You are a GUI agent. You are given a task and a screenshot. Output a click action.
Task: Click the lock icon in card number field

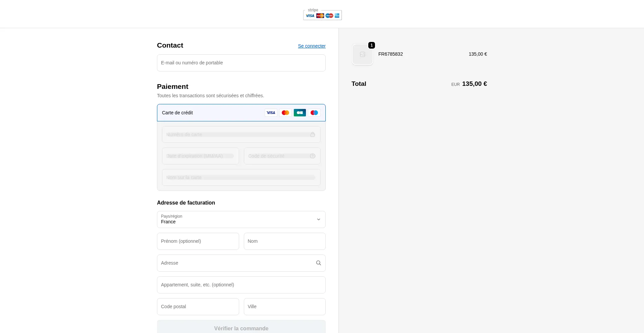pos(313,134)
